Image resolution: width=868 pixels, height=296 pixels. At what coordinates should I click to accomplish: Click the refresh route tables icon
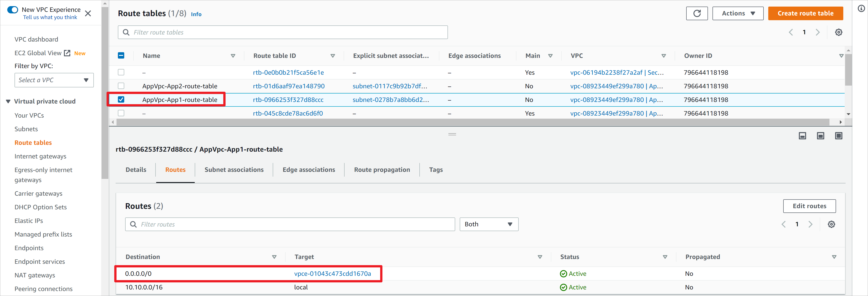[697, 13]
